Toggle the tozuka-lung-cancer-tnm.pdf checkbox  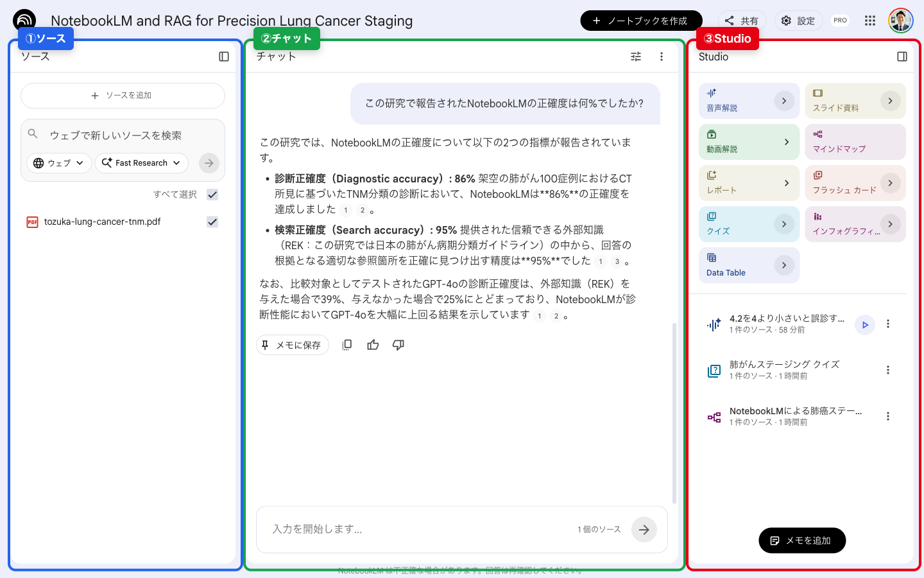pos(212,222)
